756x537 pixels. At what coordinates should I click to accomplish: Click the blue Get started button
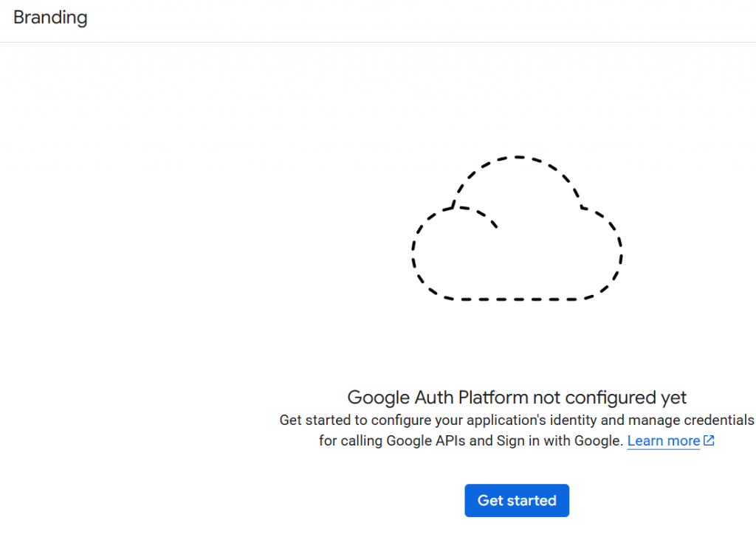click(x=517, y=501)
